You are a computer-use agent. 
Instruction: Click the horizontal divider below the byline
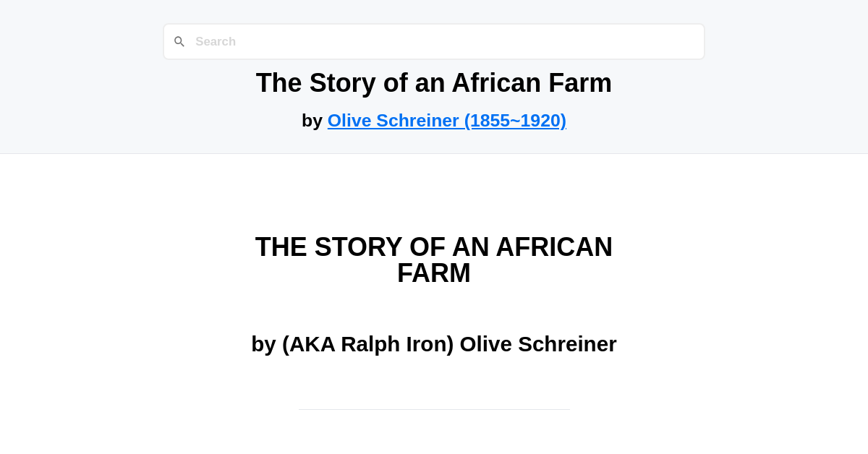433,409
